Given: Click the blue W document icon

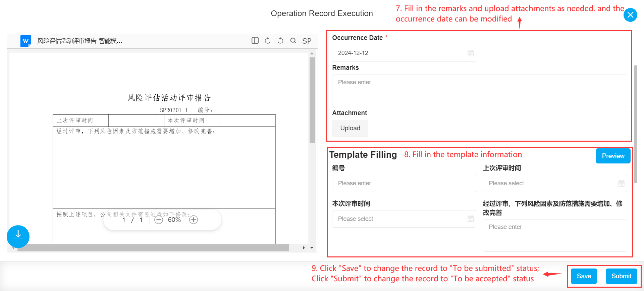Looking at the screenshot, I should click(25, 41).
